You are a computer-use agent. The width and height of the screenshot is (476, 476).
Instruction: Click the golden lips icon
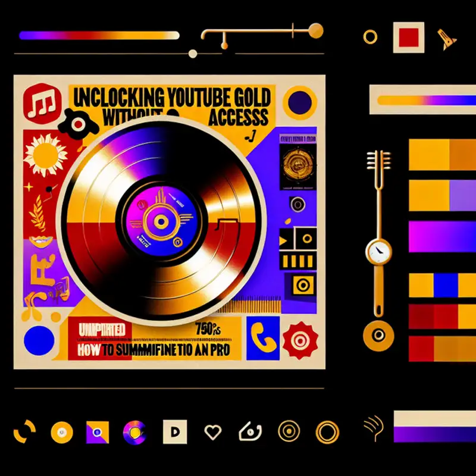[x=41, y=241]
